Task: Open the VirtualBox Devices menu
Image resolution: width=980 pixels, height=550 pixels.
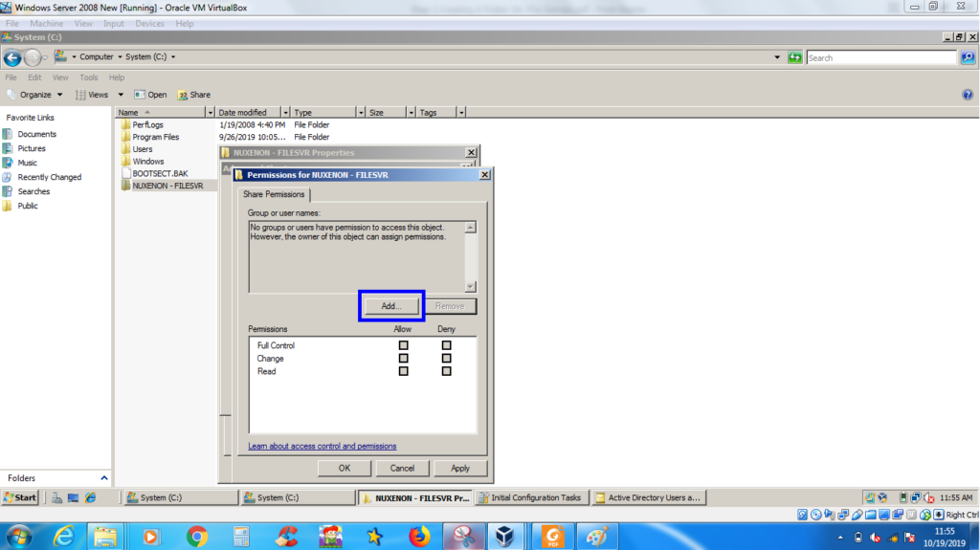Action: click(x=149, y=24)
